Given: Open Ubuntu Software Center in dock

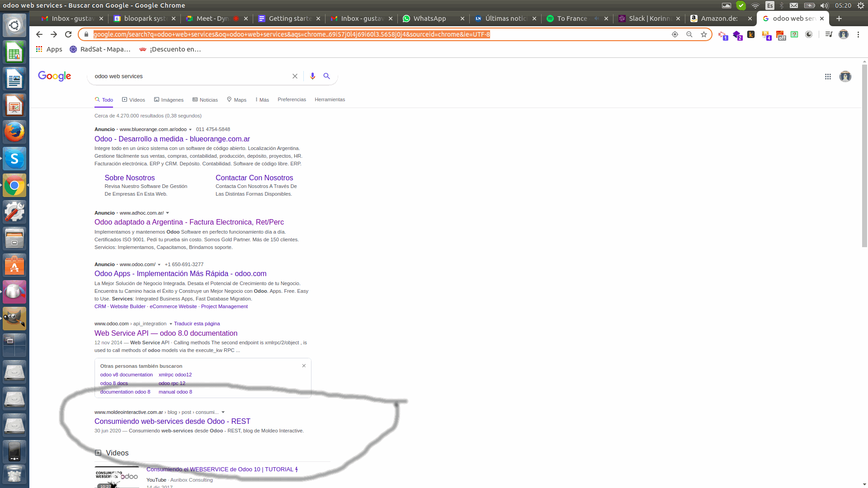Looking at the screenshot, I should [x=14, y=265].
